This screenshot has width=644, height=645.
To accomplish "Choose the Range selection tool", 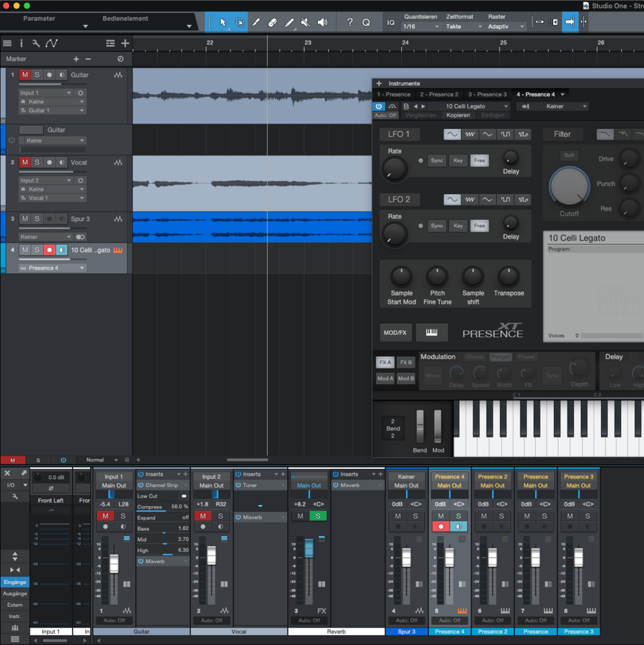I will [239, 22].
